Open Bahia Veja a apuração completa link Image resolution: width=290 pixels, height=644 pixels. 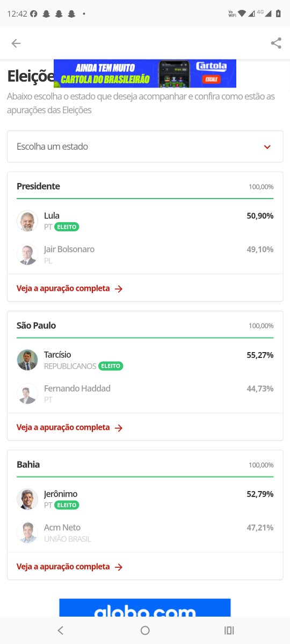70,566
